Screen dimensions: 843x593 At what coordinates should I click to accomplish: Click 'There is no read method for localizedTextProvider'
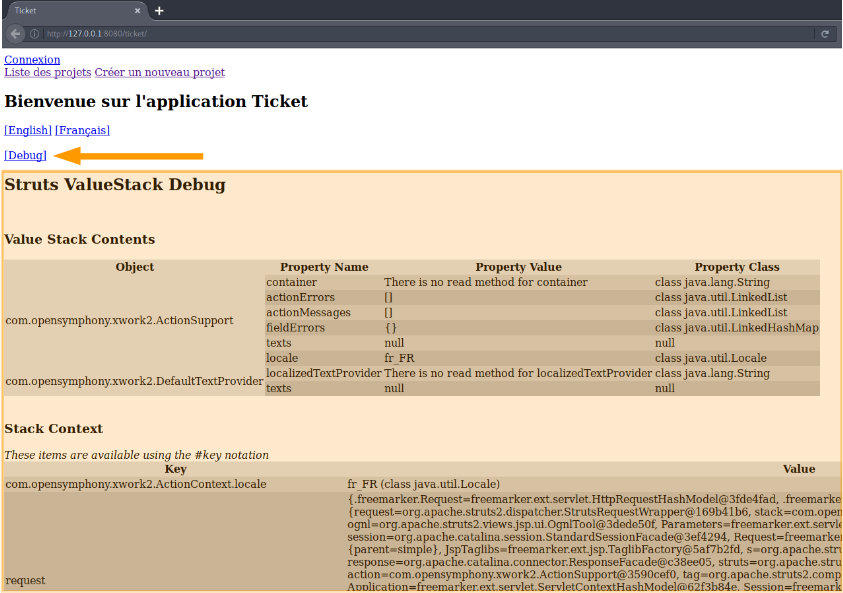click(518, 373)
